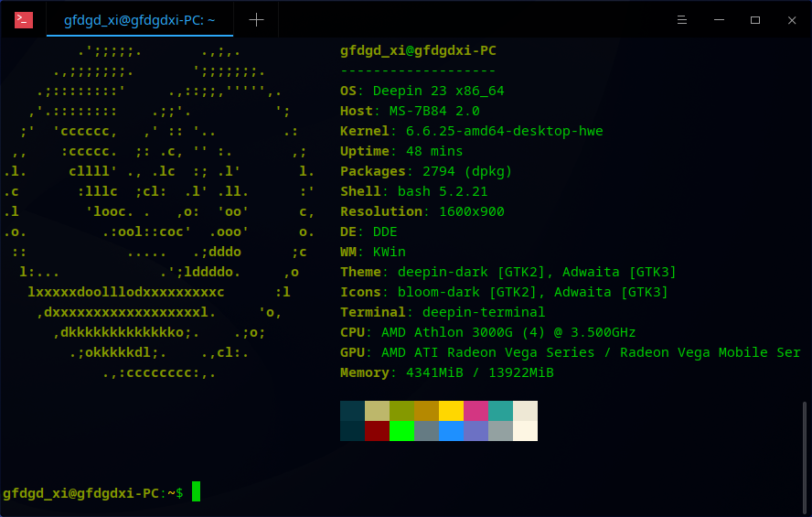This screenshot has width=812, height=517.
Task: Click the GPU AMD ATI Radeon line
Action: [x=571, y=353]
